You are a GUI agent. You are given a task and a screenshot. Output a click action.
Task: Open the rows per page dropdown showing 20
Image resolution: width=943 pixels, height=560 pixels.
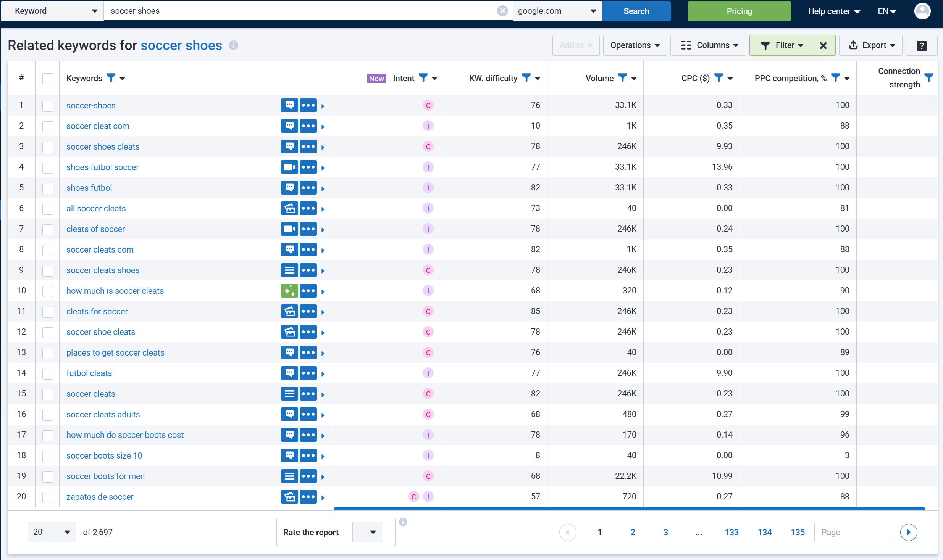pos(51,532)
